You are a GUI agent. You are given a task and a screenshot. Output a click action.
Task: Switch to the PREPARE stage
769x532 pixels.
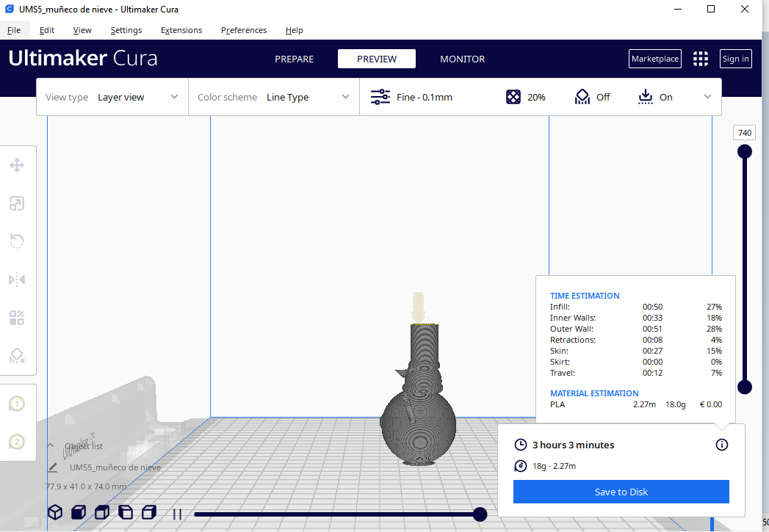tap(295, 59)
